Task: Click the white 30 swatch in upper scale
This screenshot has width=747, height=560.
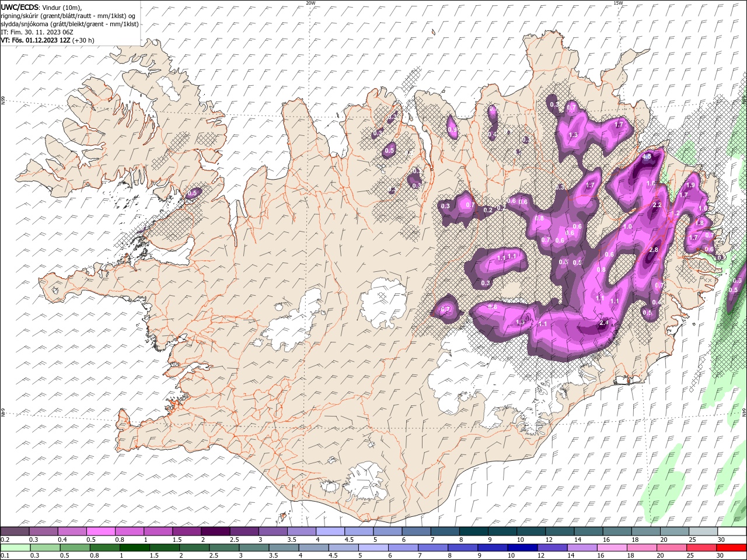Action: point(732,531)
